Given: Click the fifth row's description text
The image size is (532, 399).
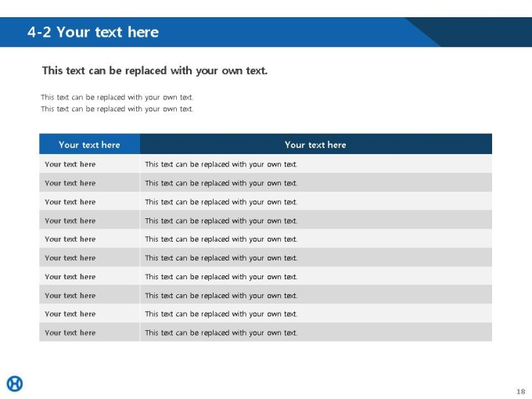Looking at the screenshot, I should tap(221, 239).
